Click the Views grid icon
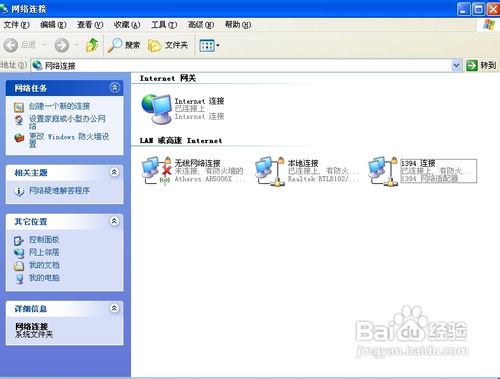The image size is (500, 379). coord(207,45)
